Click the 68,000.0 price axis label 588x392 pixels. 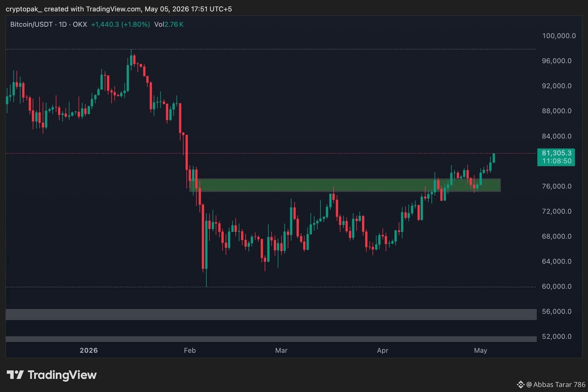click(556, 236)
